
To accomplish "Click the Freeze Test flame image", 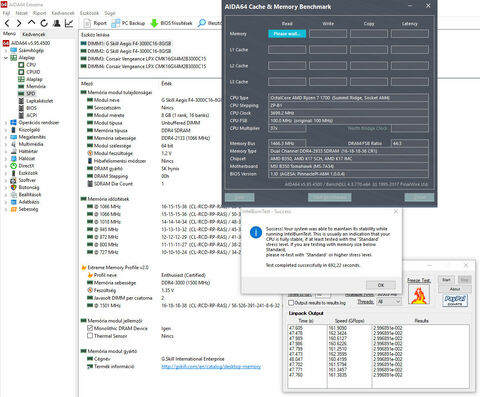I will pos(419,294).
